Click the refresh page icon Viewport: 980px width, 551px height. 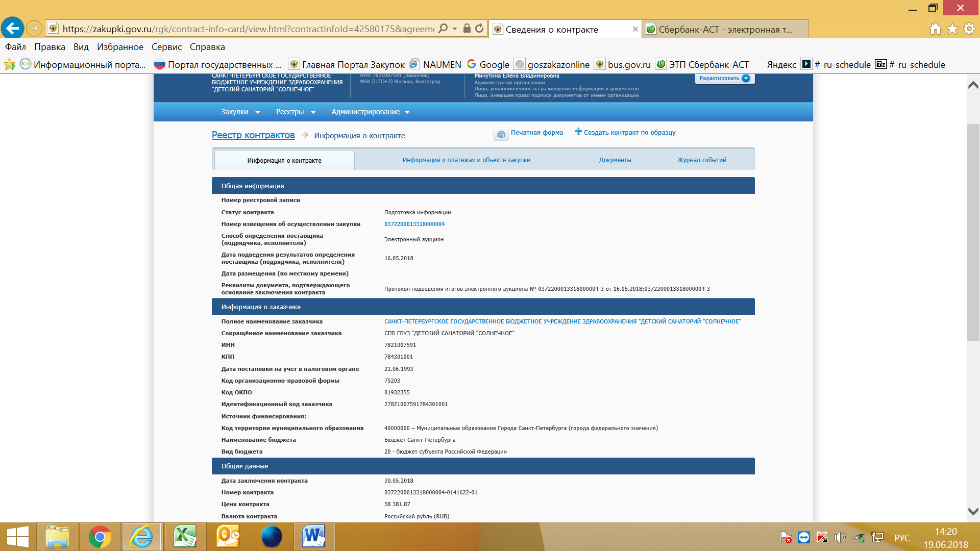tap(479, 29)
